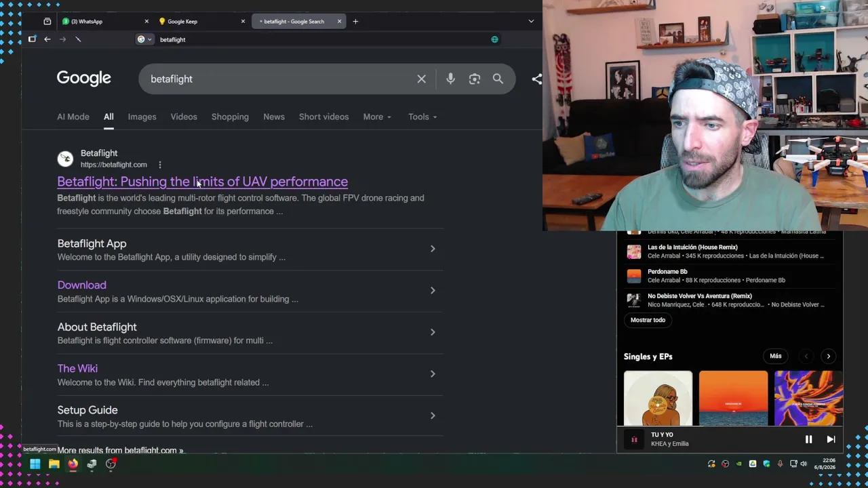
Task: Open a new browser tab
Action: [355, 22]
